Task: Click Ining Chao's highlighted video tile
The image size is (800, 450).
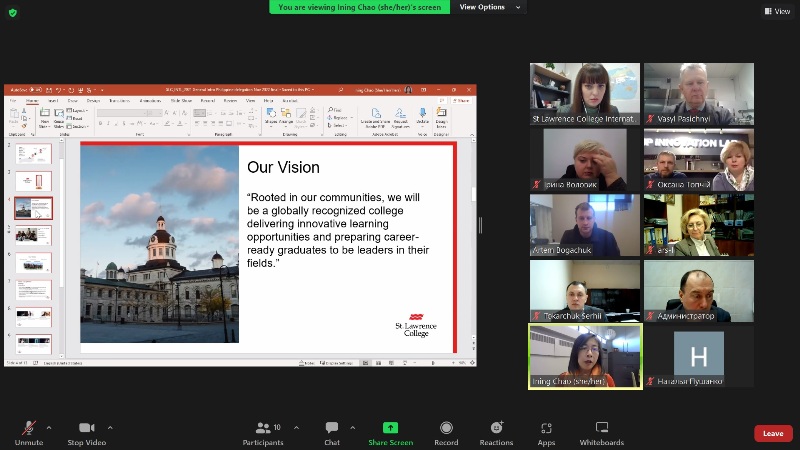Action: pyautogui.click(x=584, y=355)
